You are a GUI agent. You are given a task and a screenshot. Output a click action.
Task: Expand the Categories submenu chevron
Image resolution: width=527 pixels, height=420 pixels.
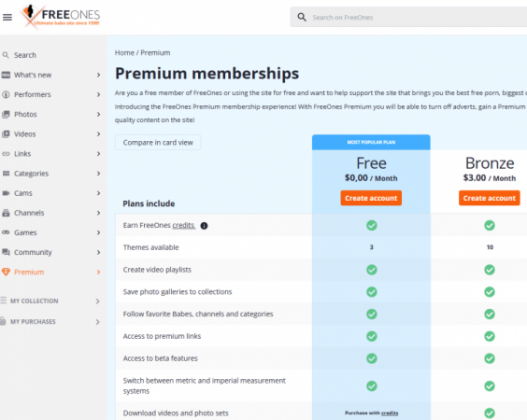pos(98,174)
